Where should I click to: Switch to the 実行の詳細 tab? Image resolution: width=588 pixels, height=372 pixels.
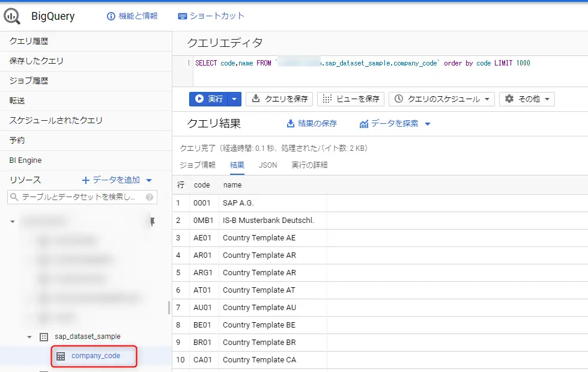[309, 165]
